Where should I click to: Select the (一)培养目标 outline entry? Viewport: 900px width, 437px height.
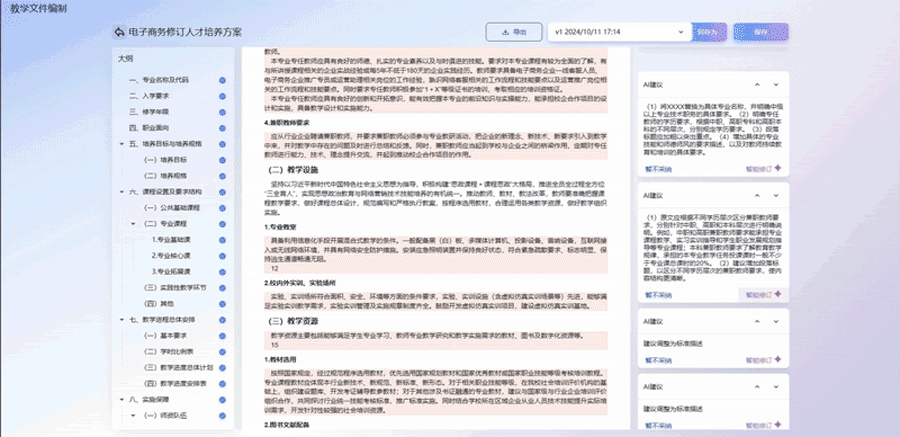[x=165, y=160]
